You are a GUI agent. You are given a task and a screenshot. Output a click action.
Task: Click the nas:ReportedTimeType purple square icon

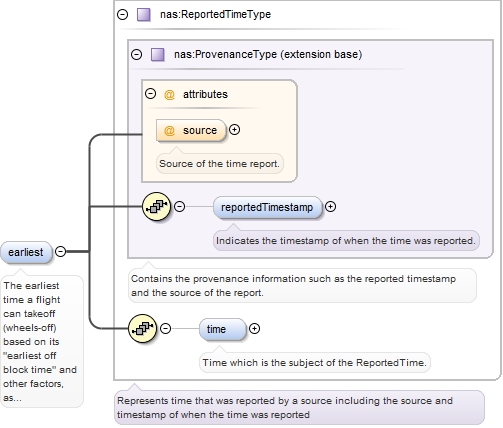(x=144, y=15)
